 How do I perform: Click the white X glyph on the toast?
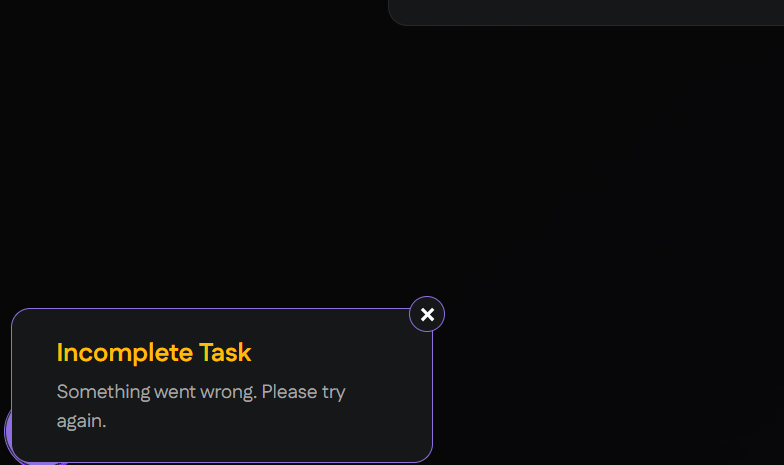427,314
